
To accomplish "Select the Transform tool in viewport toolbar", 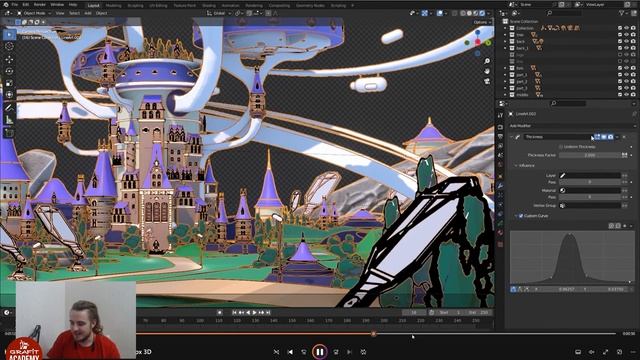I will [x=9, y=95].
